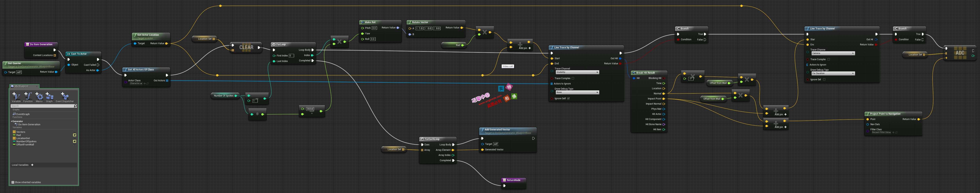Toggle the eye icon beside Rad variable
The width and height of the screenshot is (980, 193).
(75, 135)
